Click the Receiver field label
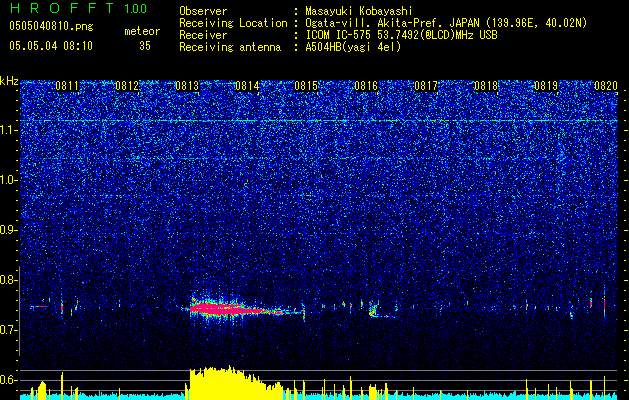The height and width of the screenshot is (400, 629). pyautogui.click(x=203, y=35)
